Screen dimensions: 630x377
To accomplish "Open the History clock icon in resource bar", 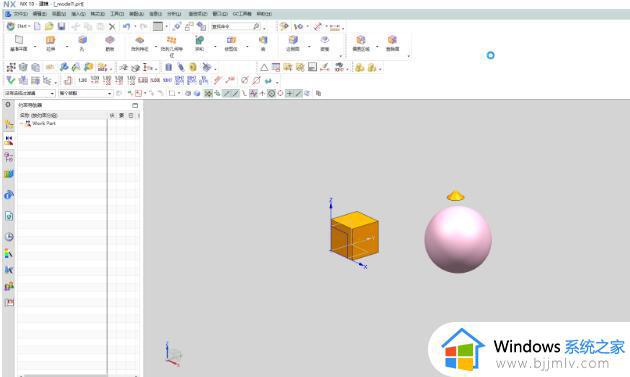I will 9,236.
